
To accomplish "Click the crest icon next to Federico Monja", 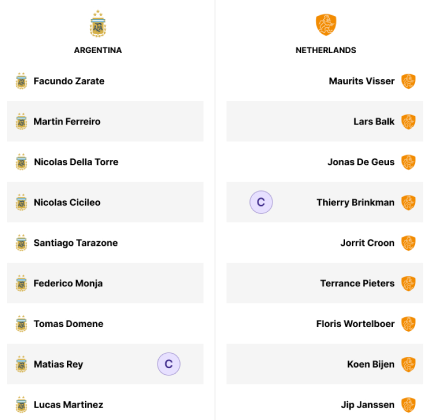I will [21, 283].
